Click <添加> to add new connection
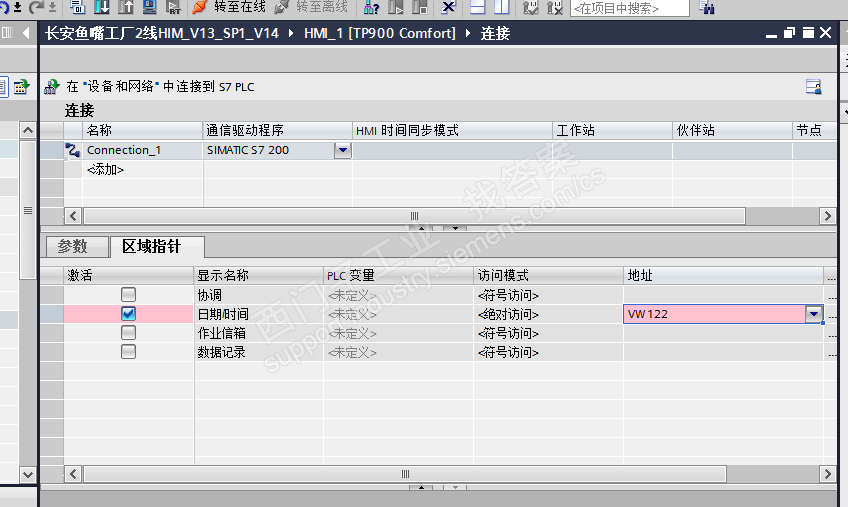The width and height of the screenshot is (848, 507). [x=105, y=169]
